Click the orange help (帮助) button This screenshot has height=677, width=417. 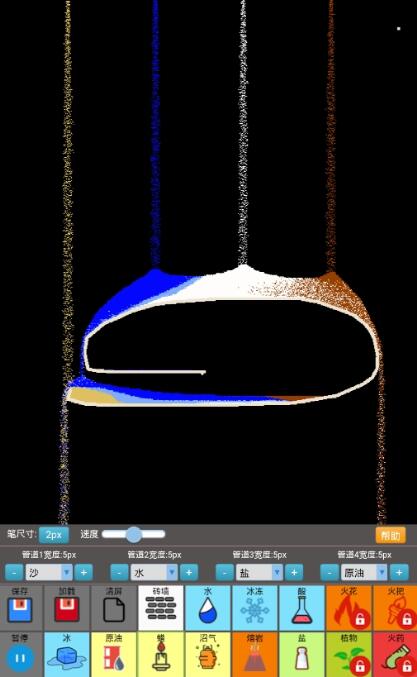click(391, 535)
